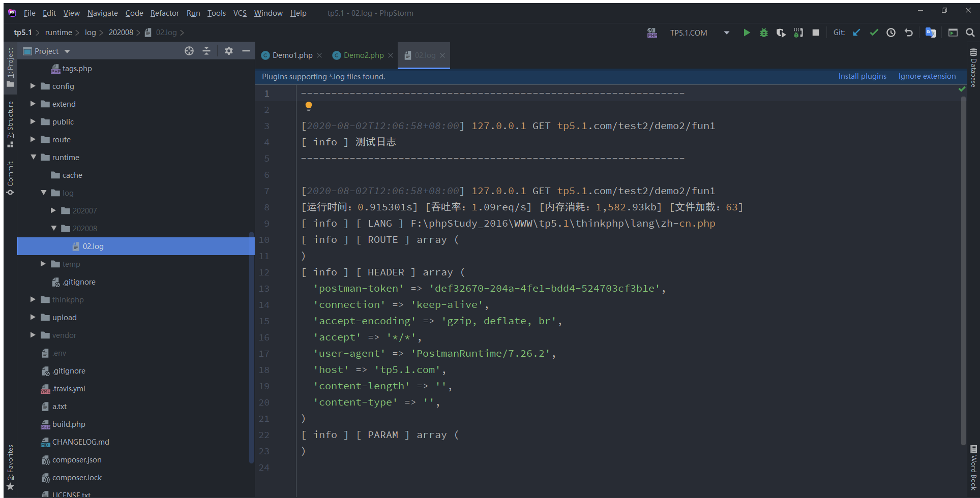Hide the Project tool window
Image resolution: width=980 pixels, height=498 pixels.
coord(246,51)
